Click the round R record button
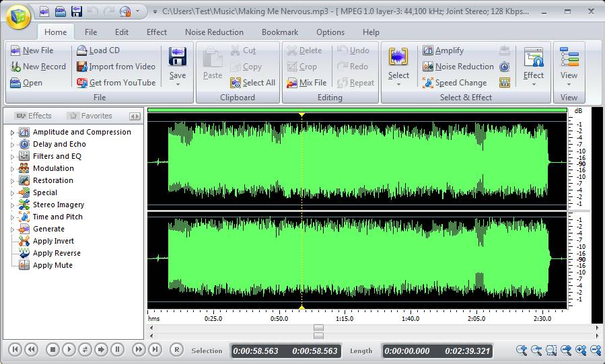 tap(176, 349)
